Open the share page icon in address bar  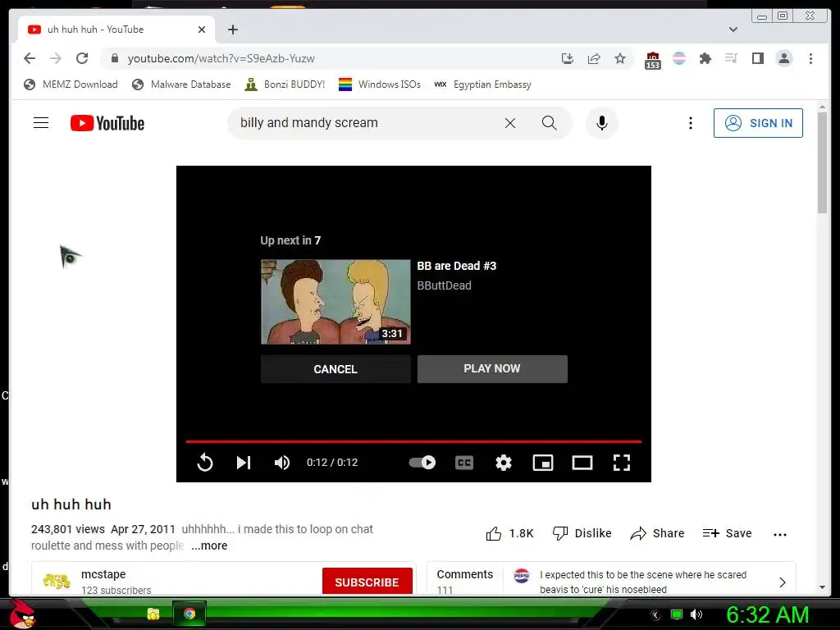(x=594, y=58)
